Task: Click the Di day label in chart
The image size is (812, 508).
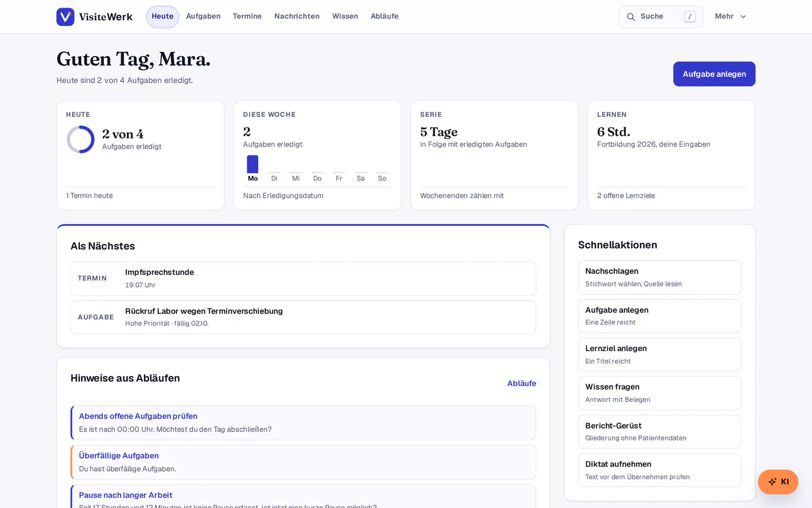Action: 274,178
